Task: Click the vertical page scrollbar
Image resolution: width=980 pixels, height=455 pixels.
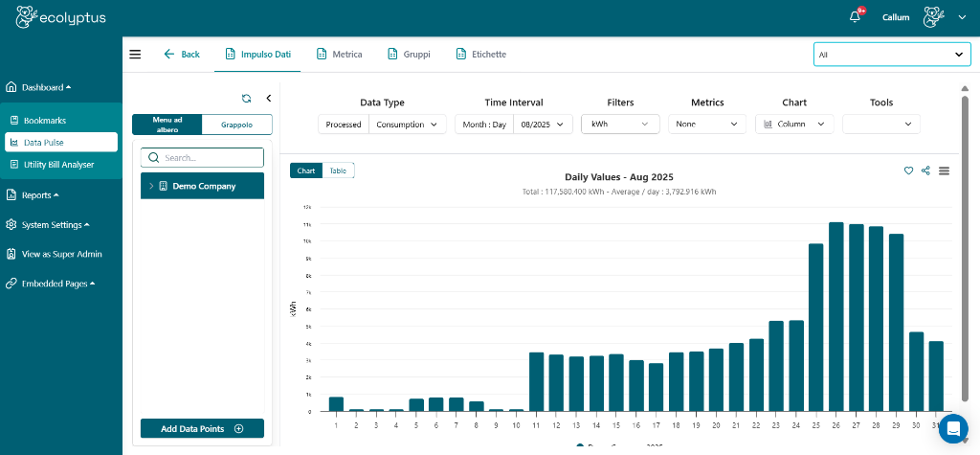Action: [964, 249]
